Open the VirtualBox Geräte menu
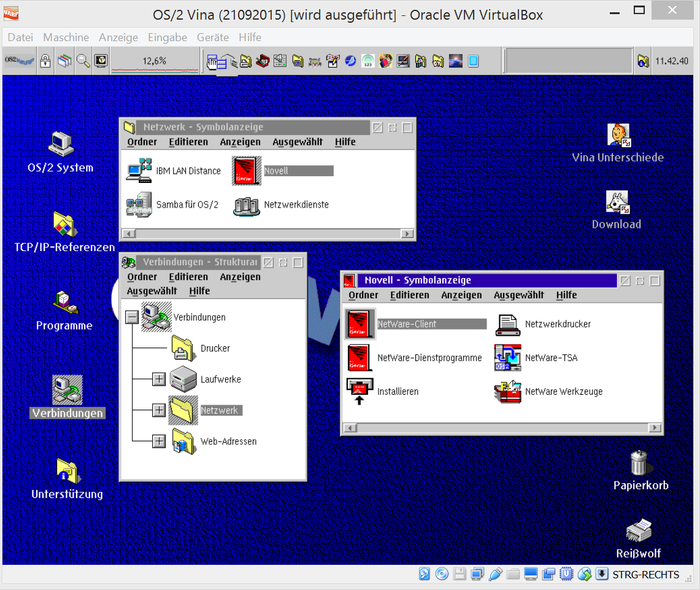 tap(213, 37)
